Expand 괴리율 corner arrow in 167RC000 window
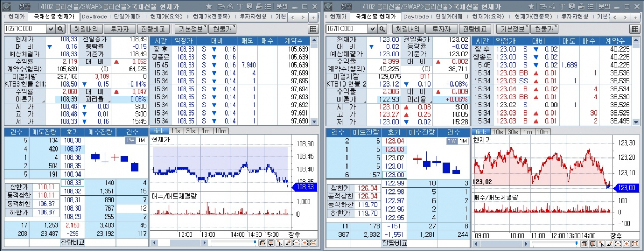This screenshot has width=644, height=251. (x=430, y=101)
